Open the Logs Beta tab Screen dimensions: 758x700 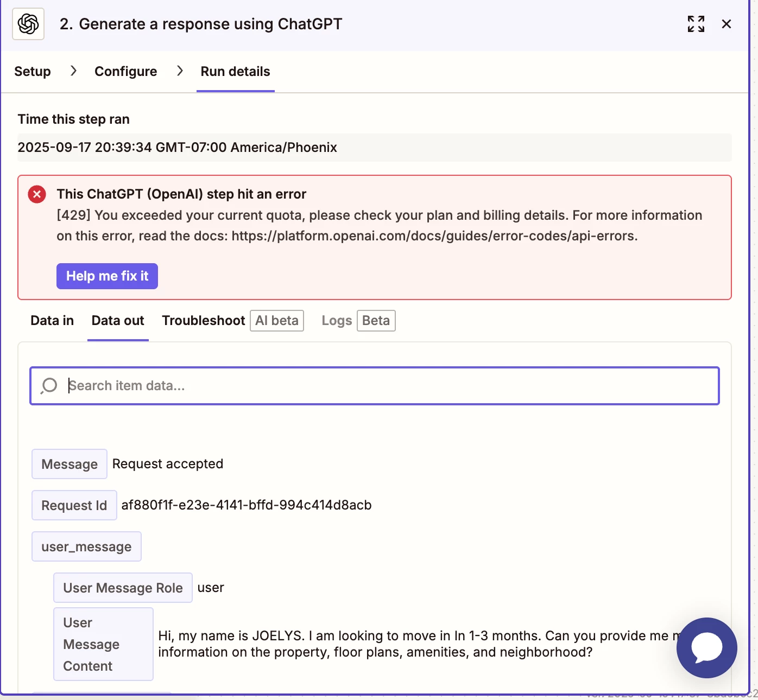pyautogui.click(x=358, y=321)
